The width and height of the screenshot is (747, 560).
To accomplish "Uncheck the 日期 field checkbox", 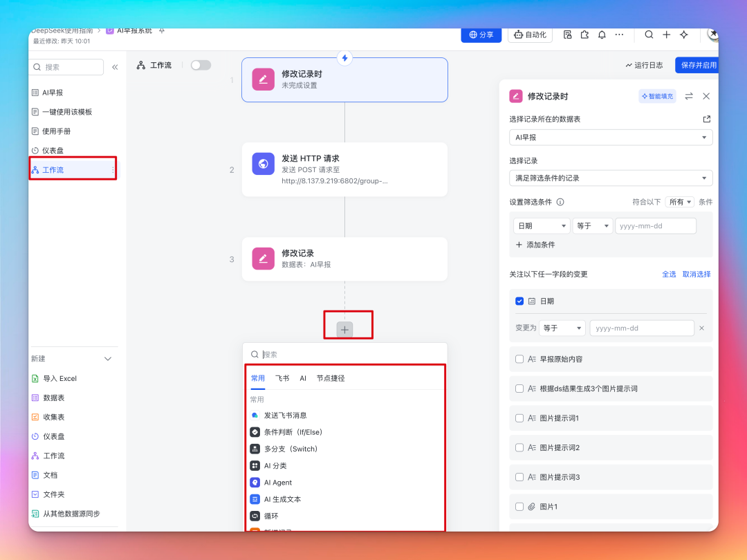I will (519, 301).
